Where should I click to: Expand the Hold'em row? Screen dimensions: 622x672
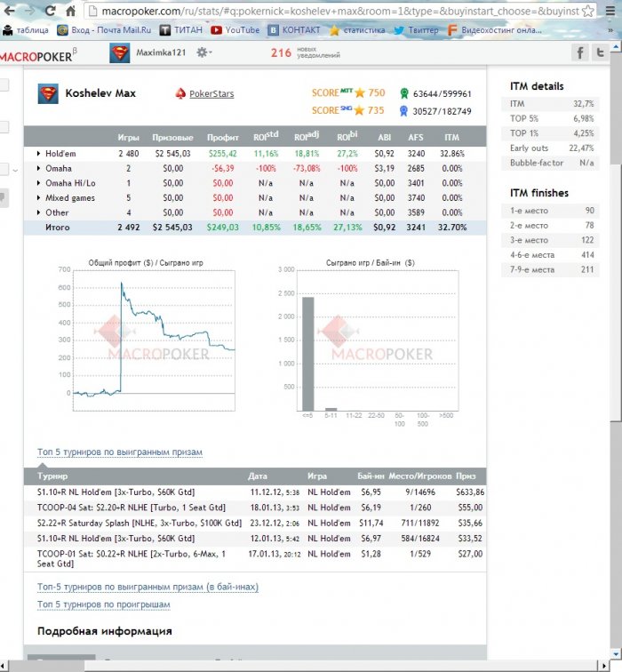(x=38, y=154)
